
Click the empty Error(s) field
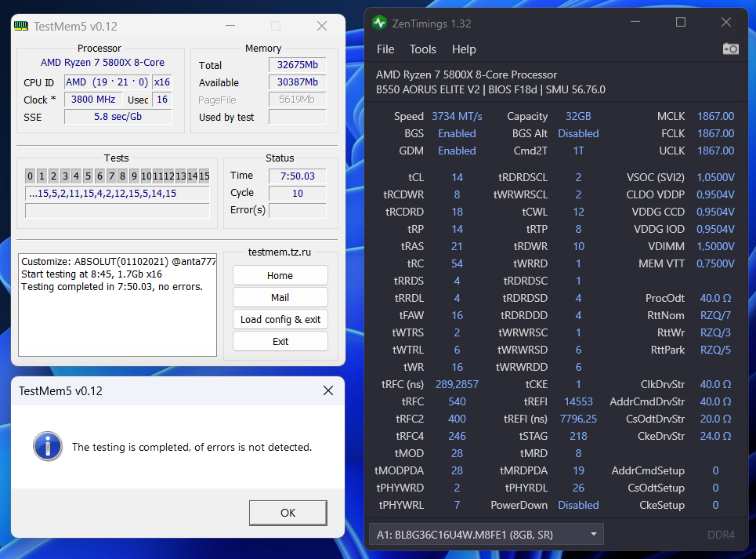click(x=298, y=211)
